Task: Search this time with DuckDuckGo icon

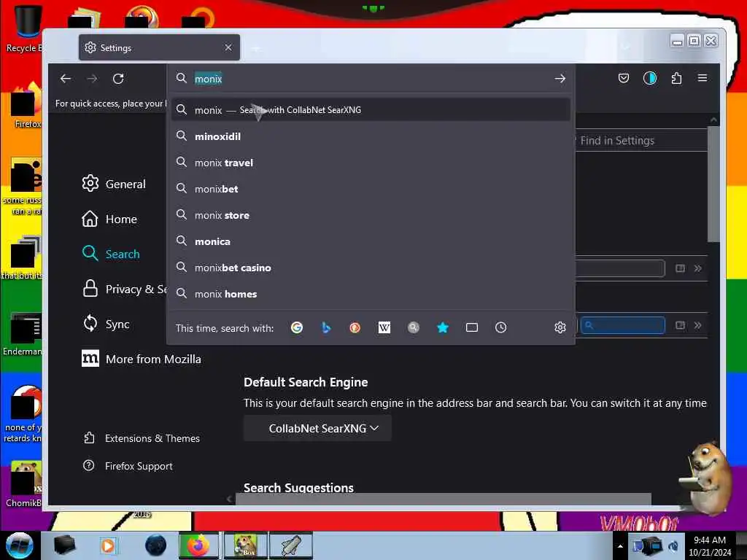Action: [x=355, y=327]
